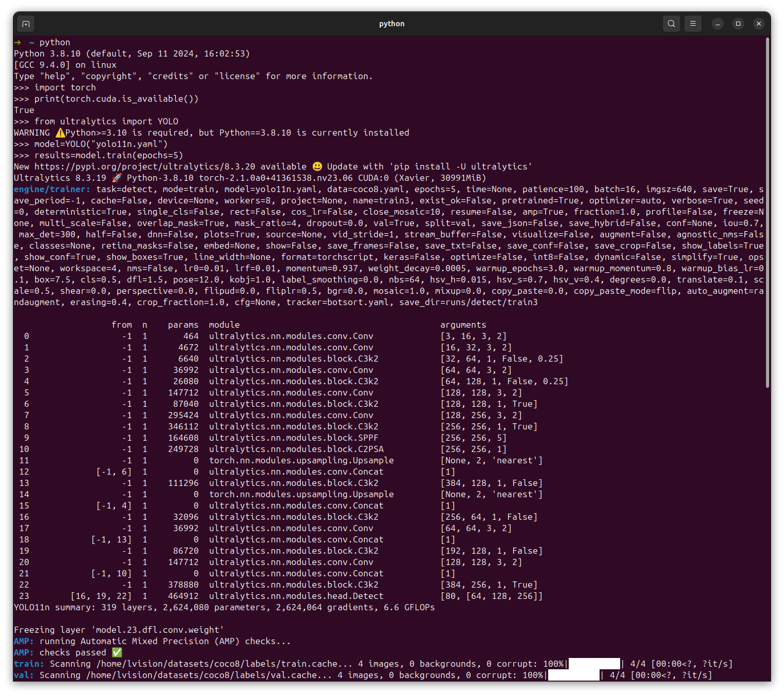Image resolution: width=784 pixels, height=696 pixels.
Task: Click from value '[16, 19, 22]'
Action: click(x=101, y=596)
